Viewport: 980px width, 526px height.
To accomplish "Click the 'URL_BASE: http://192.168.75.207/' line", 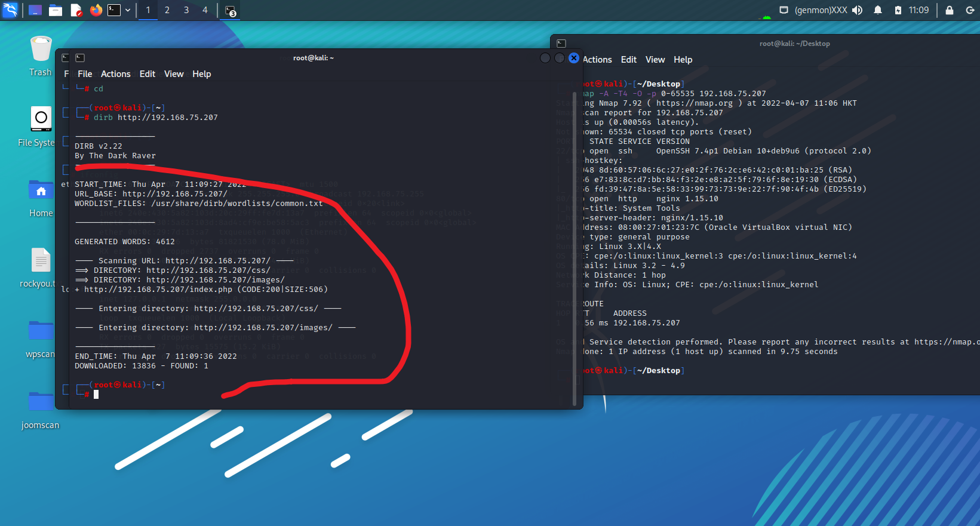I will (151, 194).
